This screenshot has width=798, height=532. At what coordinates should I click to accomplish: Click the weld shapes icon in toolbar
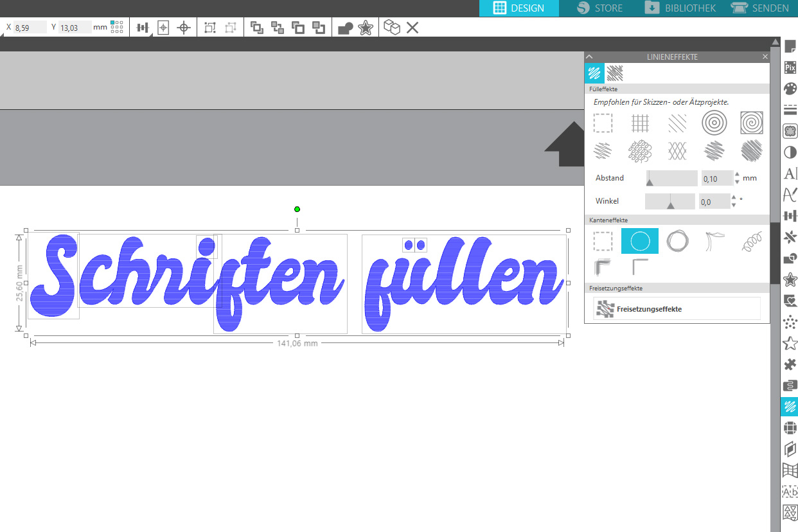coord(346,28)
